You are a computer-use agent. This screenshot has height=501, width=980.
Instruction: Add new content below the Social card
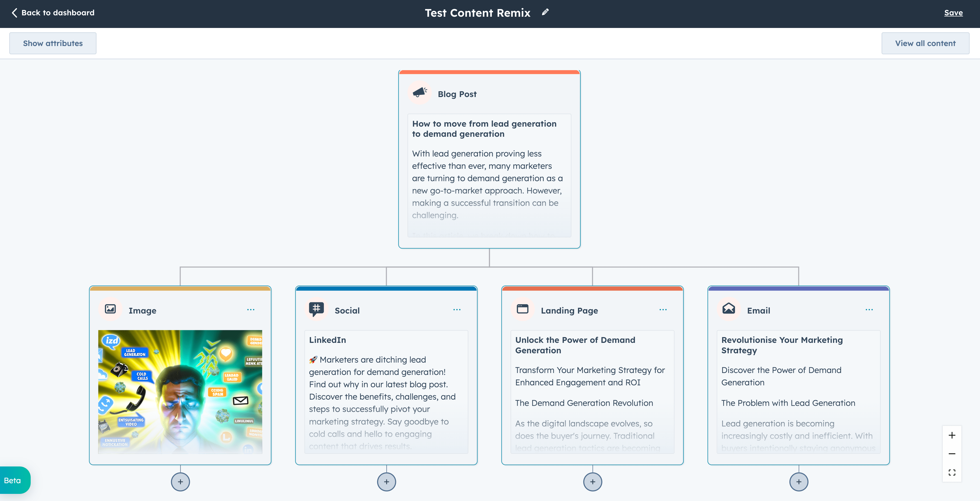pyautogui.click(x=386, y=482)
